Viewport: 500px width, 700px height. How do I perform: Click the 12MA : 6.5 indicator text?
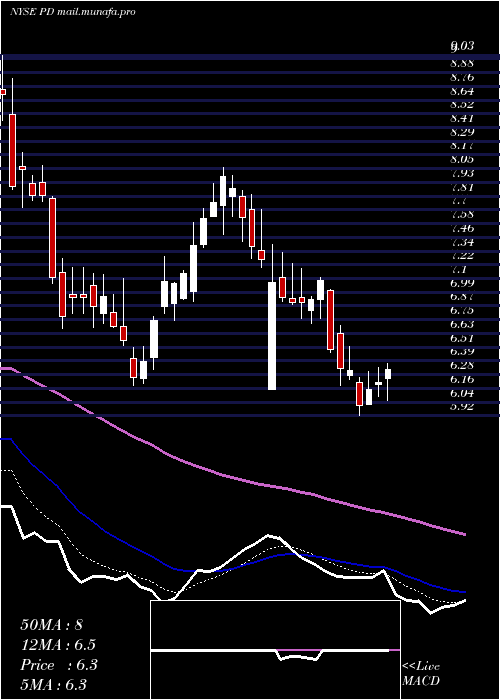(x=58, y=645)
